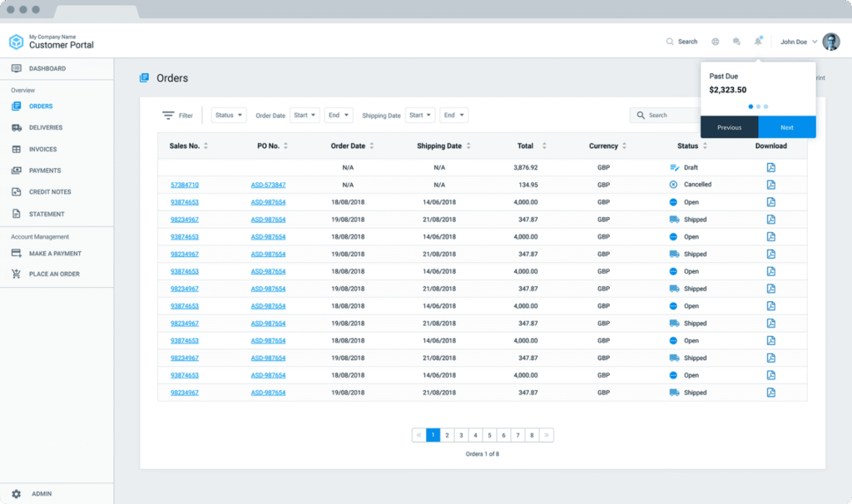Click the globe language icon
Screen dimensions: 852x504
coord(716,42)
